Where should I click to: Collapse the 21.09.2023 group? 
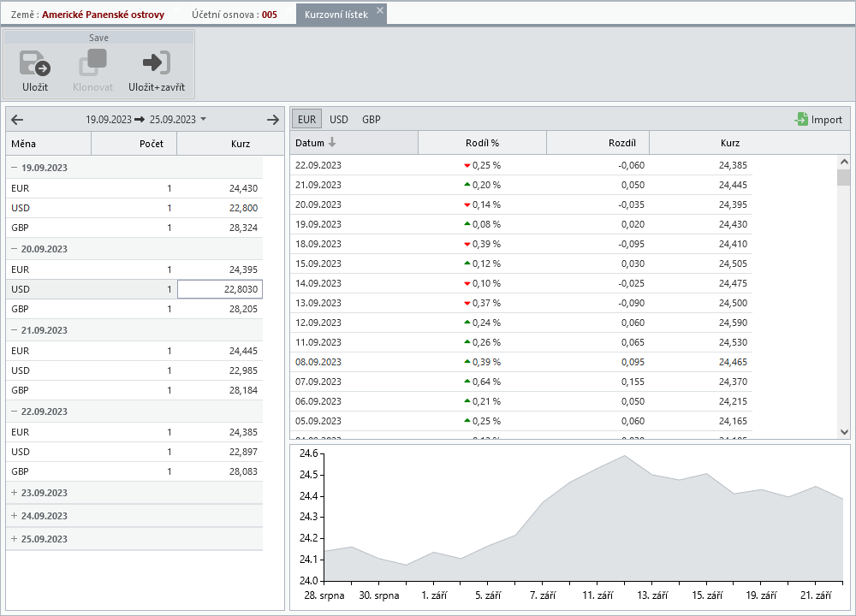coord(15,330)
